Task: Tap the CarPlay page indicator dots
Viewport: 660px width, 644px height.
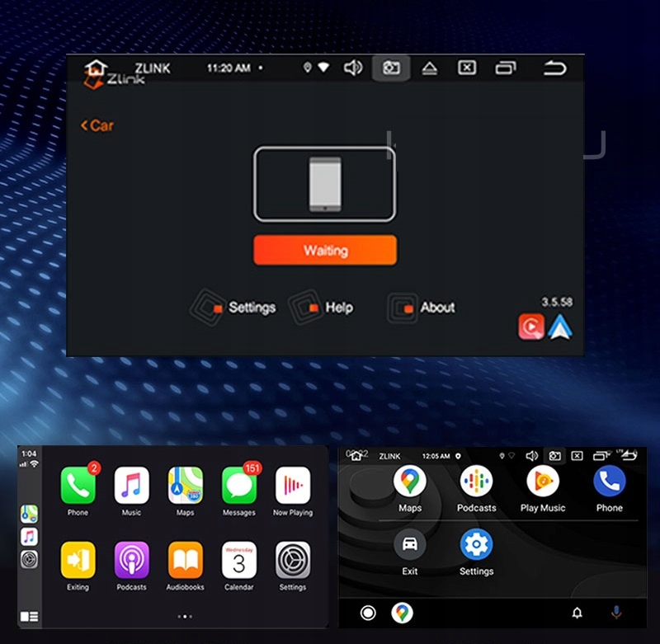Action: click(x=185, y=616)
